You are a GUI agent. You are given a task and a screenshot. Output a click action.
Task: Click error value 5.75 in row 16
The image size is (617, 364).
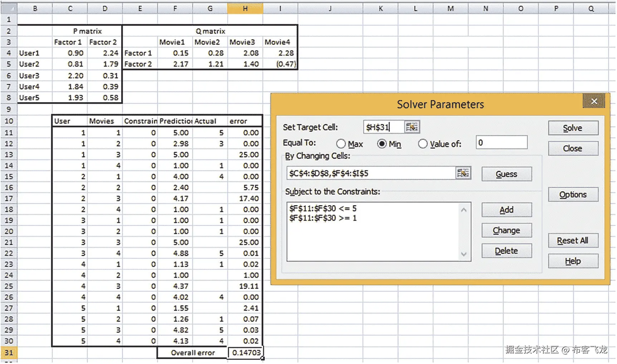(x=245, y=188)
